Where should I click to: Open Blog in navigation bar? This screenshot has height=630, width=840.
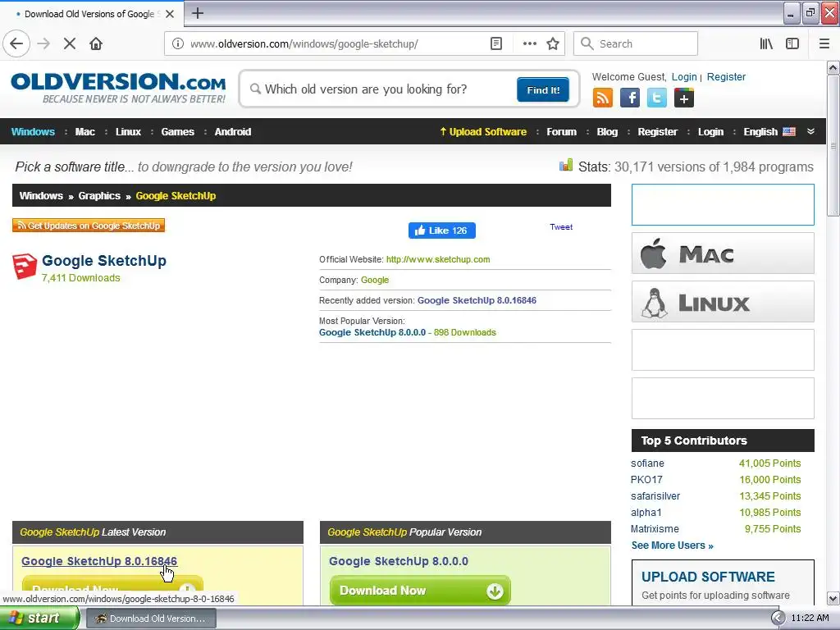[607, 132]
